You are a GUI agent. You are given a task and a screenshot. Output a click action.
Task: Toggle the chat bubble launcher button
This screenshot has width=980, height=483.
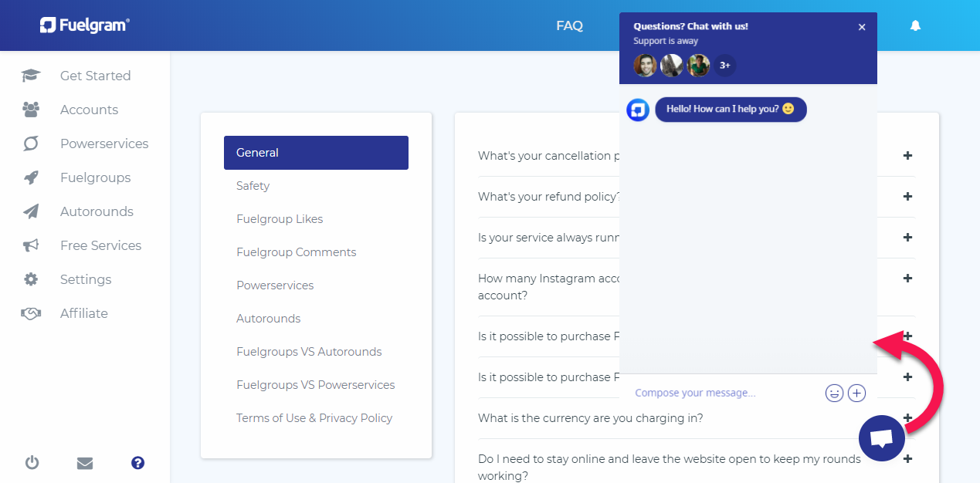click(x=881, y=438)
